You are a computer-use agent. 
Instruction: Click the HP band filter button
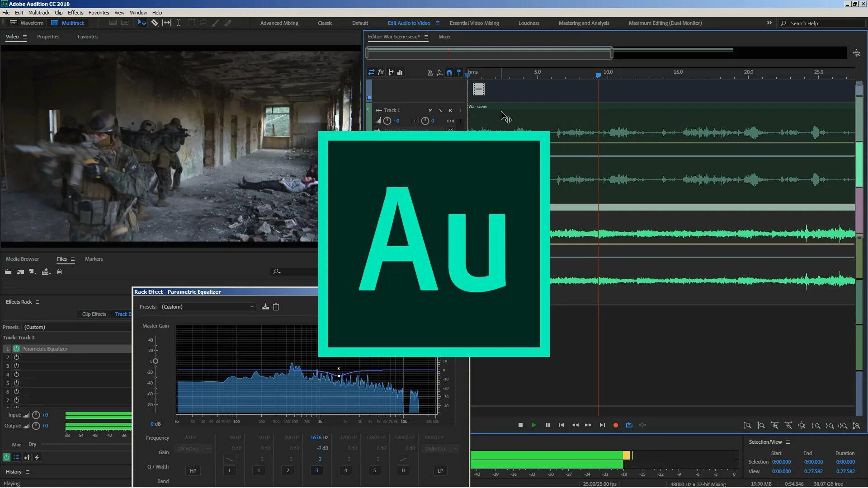tap(193, 471)
